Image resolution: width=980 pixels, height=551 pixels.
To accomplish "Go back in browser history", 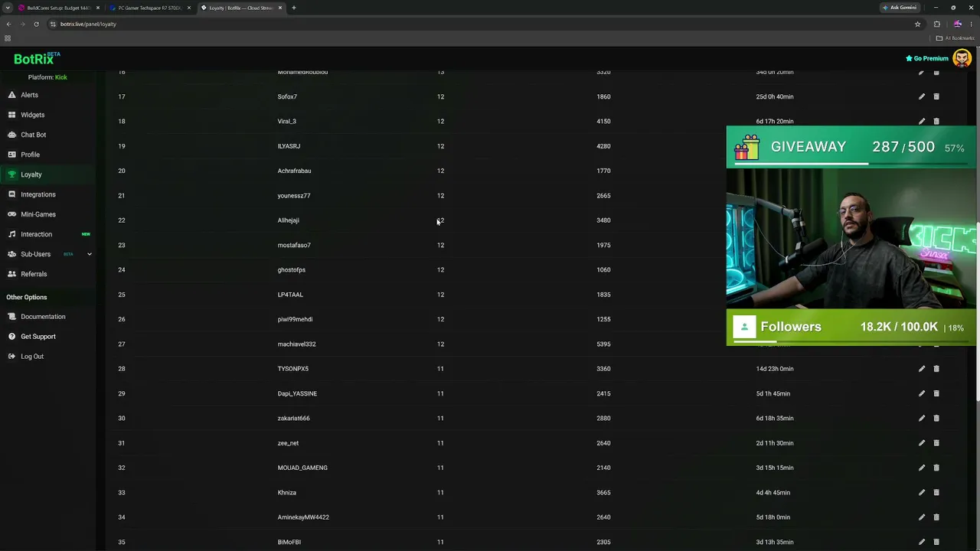I will point(8,24).
